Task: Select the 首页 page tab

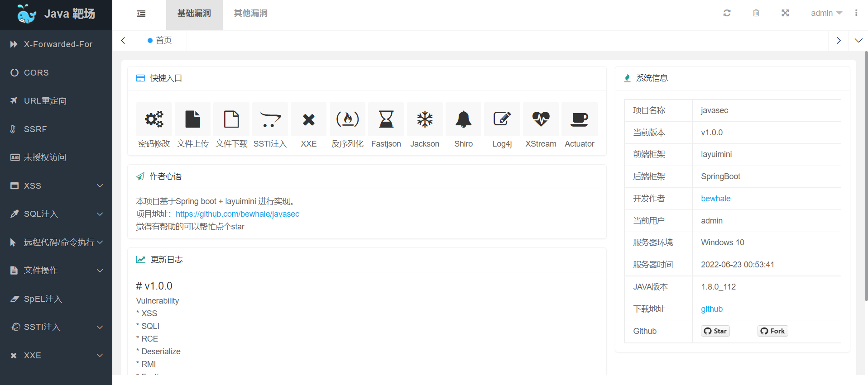Action: point(160,41)
